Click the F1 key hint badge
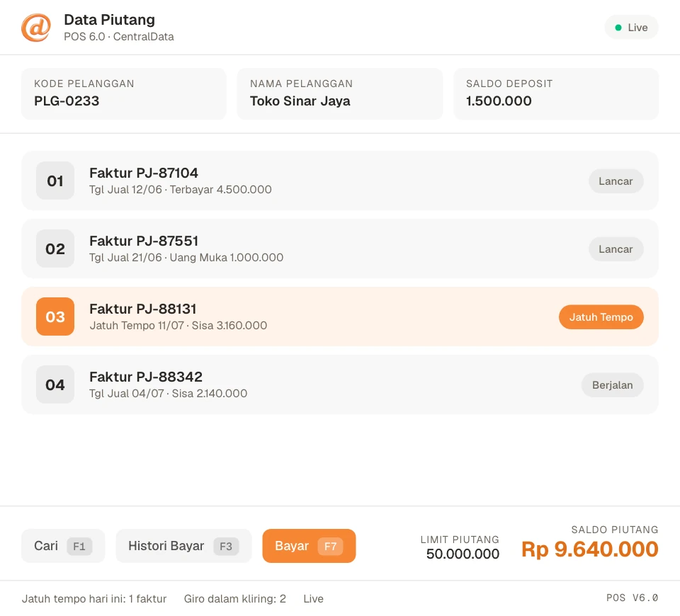 coord(79,546)
